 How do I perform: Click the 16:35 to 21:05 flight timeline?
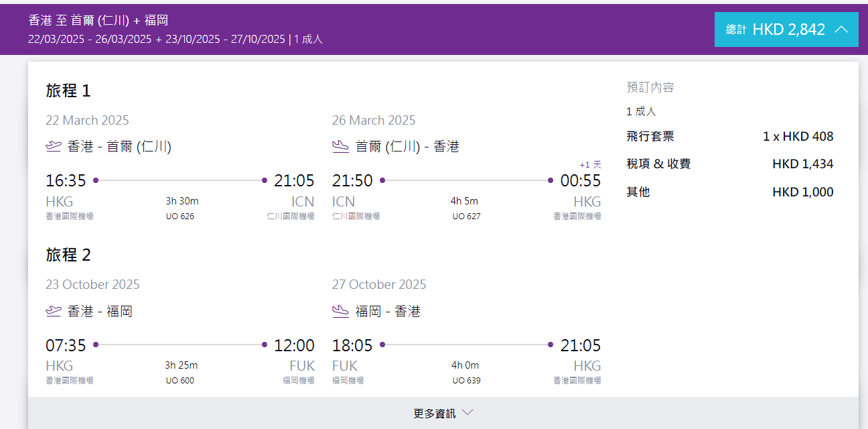[x=180, y=180]
